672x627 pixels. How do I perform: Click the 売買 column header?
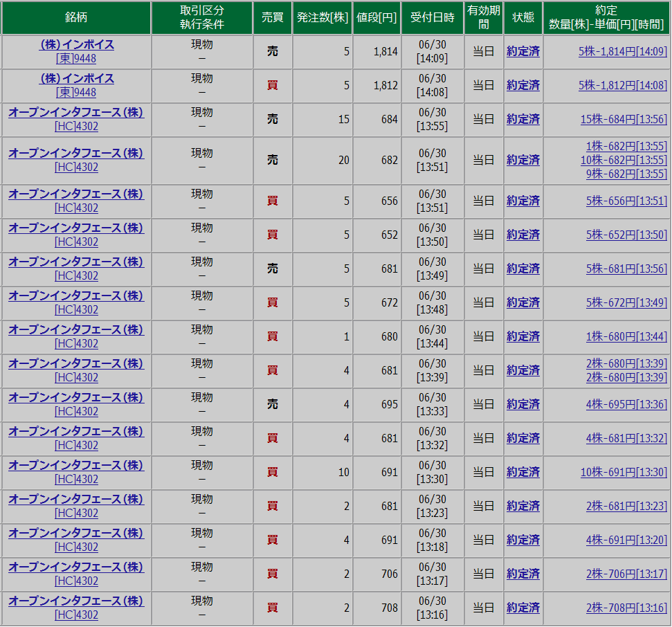tap(273, 17)
